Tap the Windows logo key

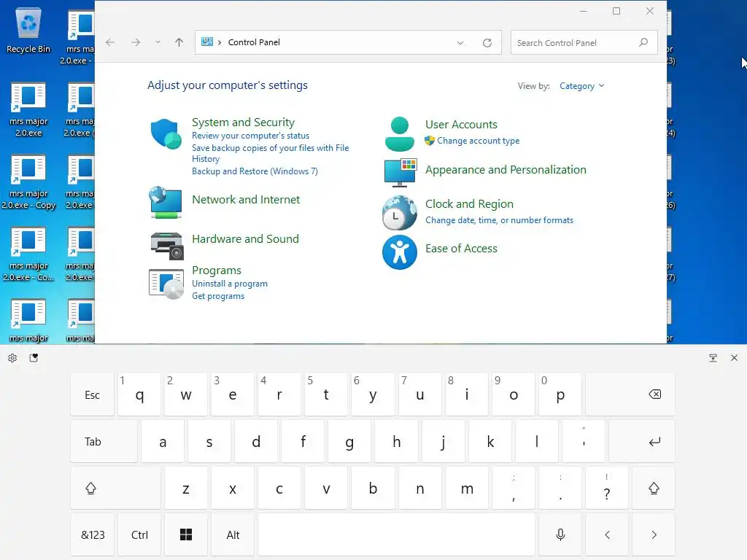point(186,534)
